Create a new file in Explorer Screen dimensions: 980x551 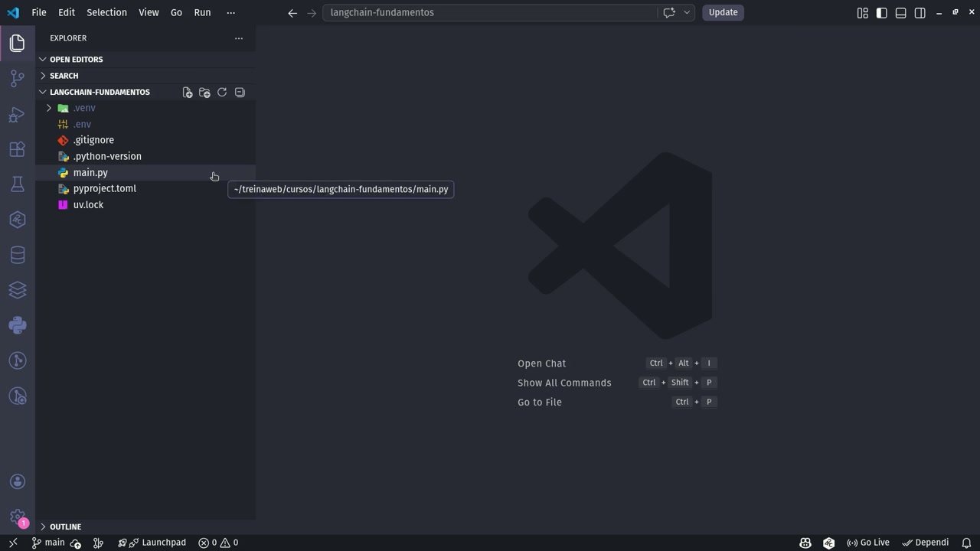[188, 92]
